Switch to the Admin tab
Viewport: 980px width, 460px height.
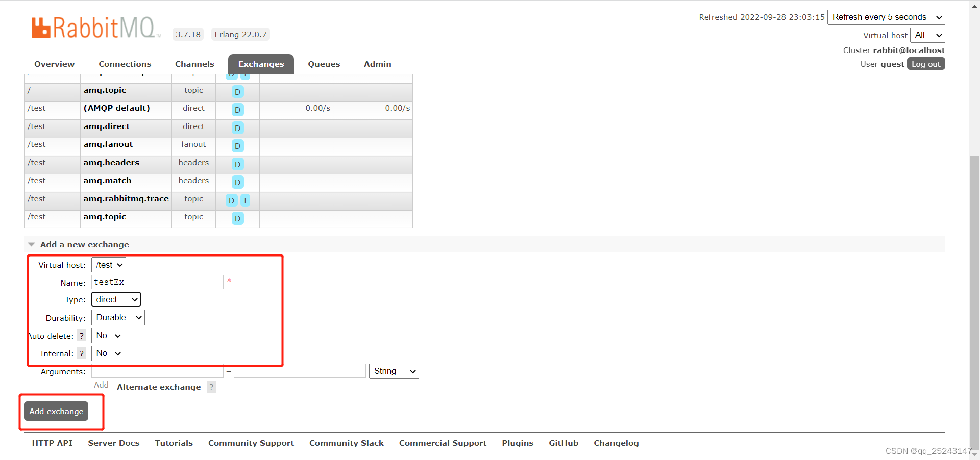click(x=378, y=64)
